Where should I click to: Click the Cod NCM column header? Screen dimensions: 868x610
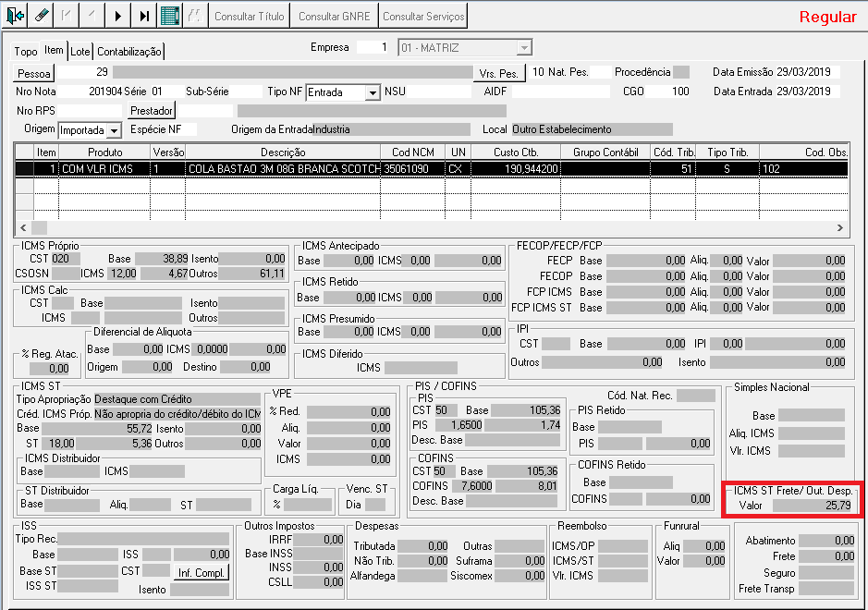[413, 152]
